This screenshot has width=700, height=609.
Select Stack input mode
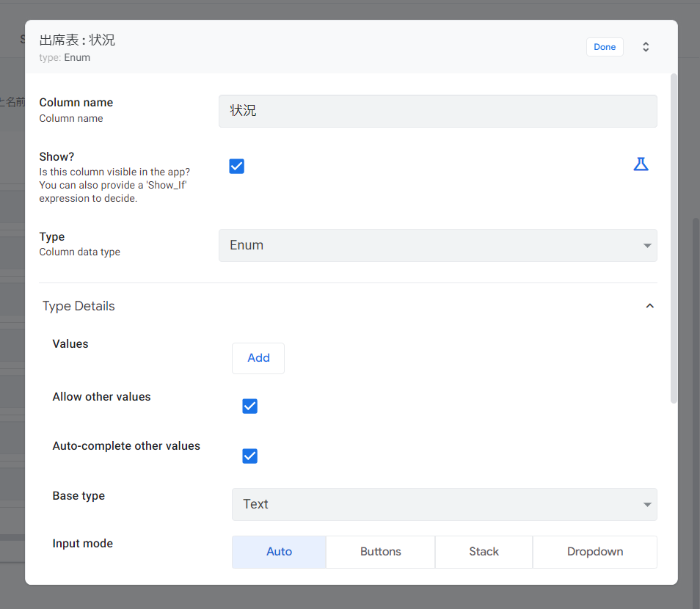click(x=484, y=552)
